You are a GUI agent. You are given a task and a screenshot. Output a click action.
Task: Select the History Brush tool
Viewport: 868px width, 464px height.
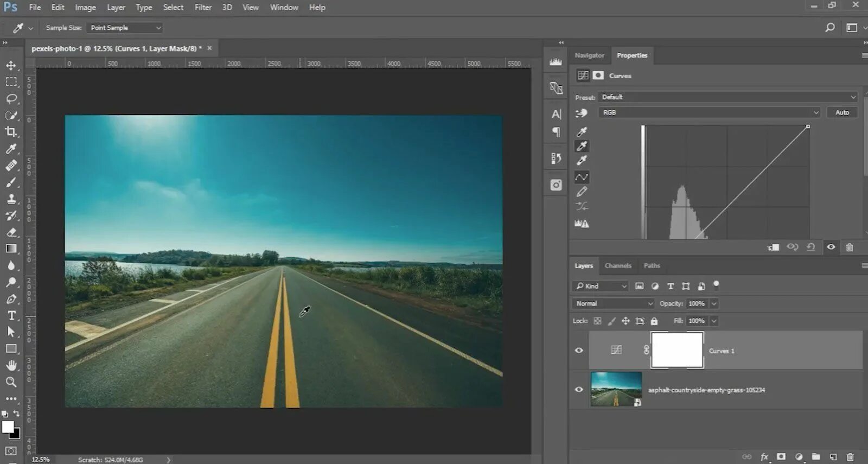click(11, 215)
